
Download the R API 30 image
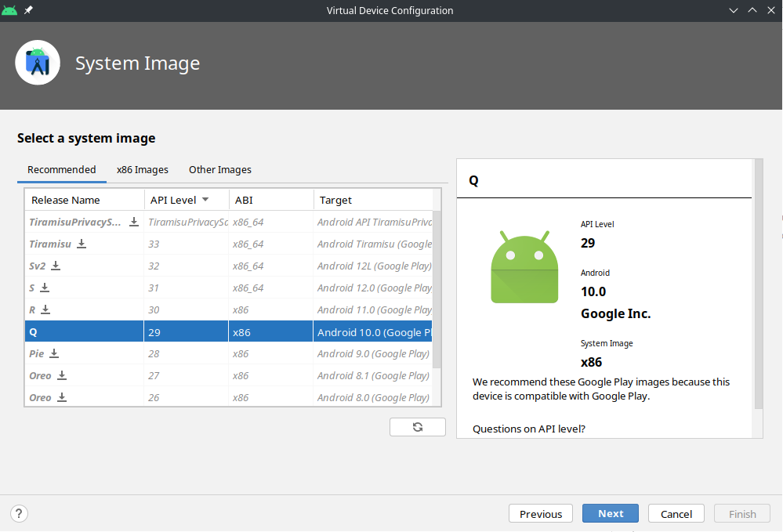45,310
